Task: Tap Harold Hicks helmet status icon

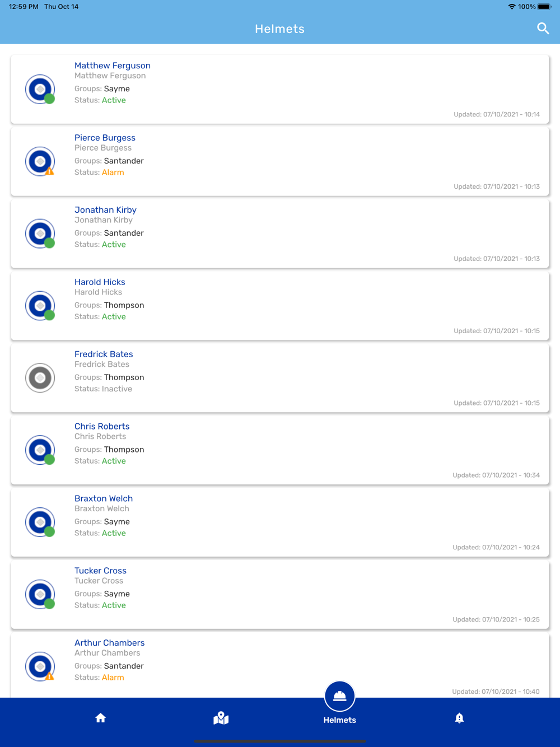Action: click(x=40, y=306)
